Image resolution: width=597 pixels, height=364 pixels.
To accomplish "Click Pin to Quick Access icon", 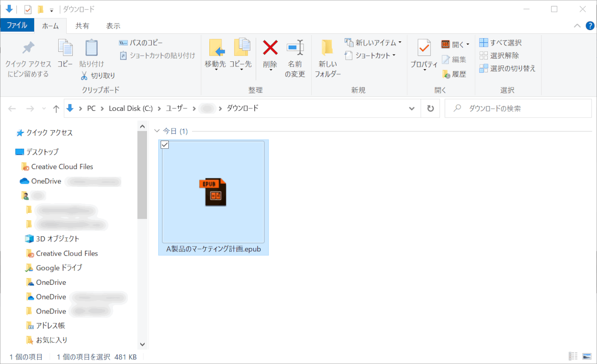I will (x=28, y=47).
